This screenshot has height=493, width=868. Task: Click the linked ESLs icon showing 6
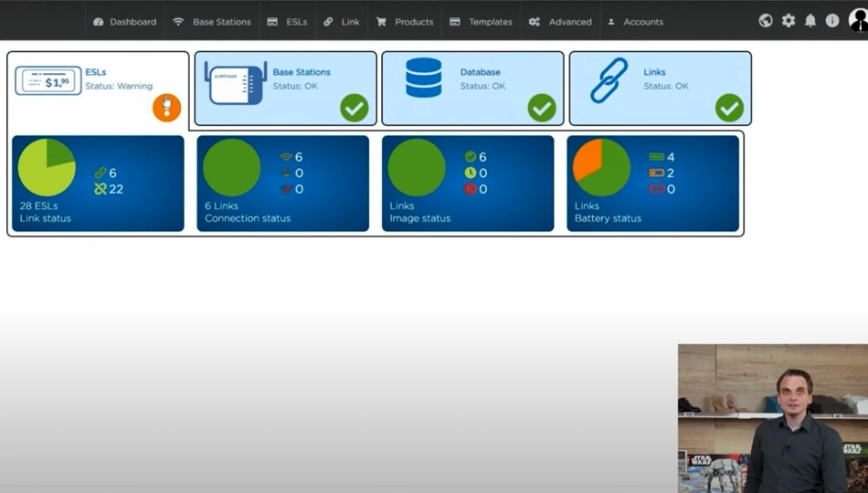tap(101, 173)
